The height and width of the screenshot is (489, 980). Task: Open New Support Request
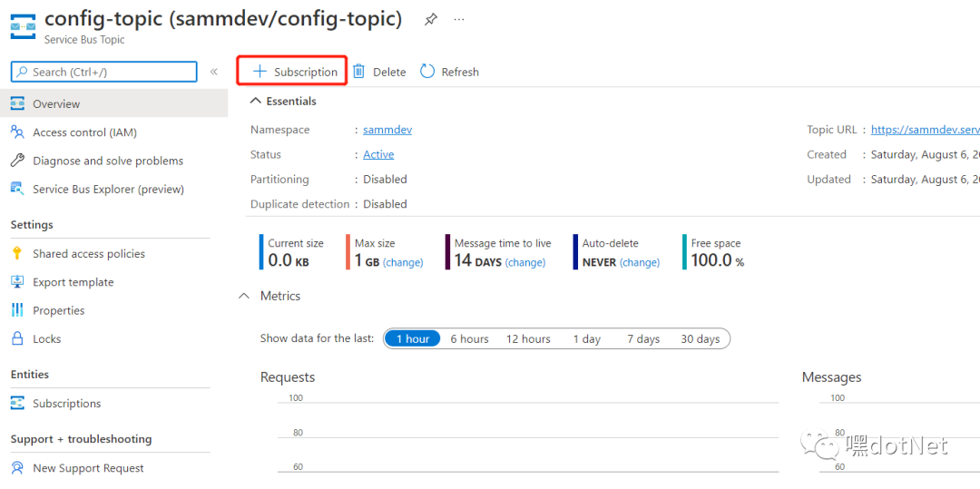[x=88, y=468]
